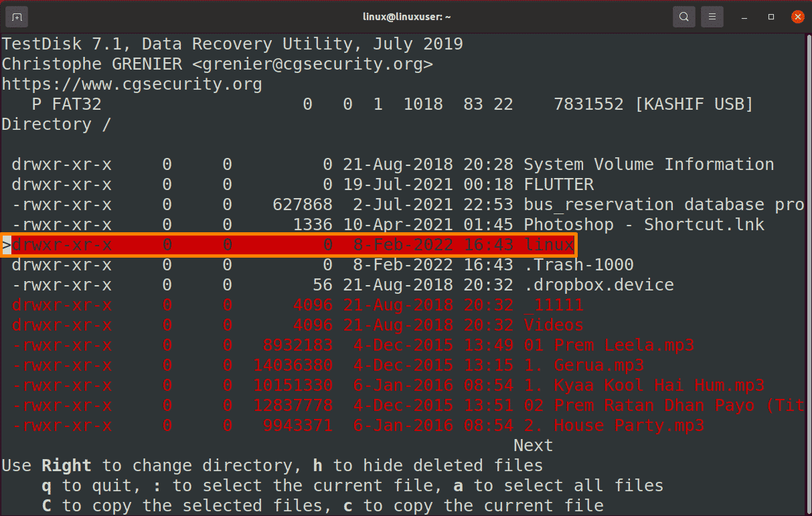Open a new terminal tab with the title bar icon
This screenshot has width=812, height=516.
tap(17, 17)
